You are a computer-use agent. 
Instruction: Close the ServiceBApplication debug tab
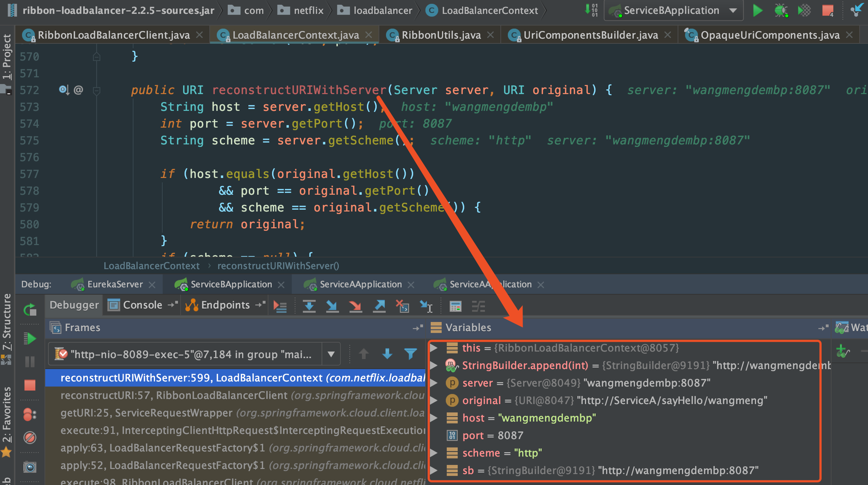pyautogui.click(x=281, y=285)
